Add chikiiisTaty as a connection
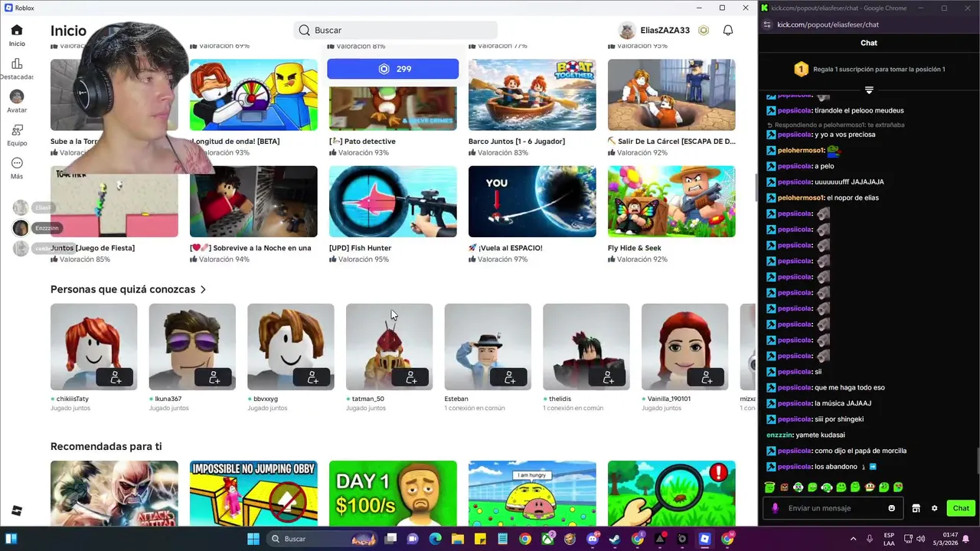This screenshot has width=980, height=551. [115, 378]
